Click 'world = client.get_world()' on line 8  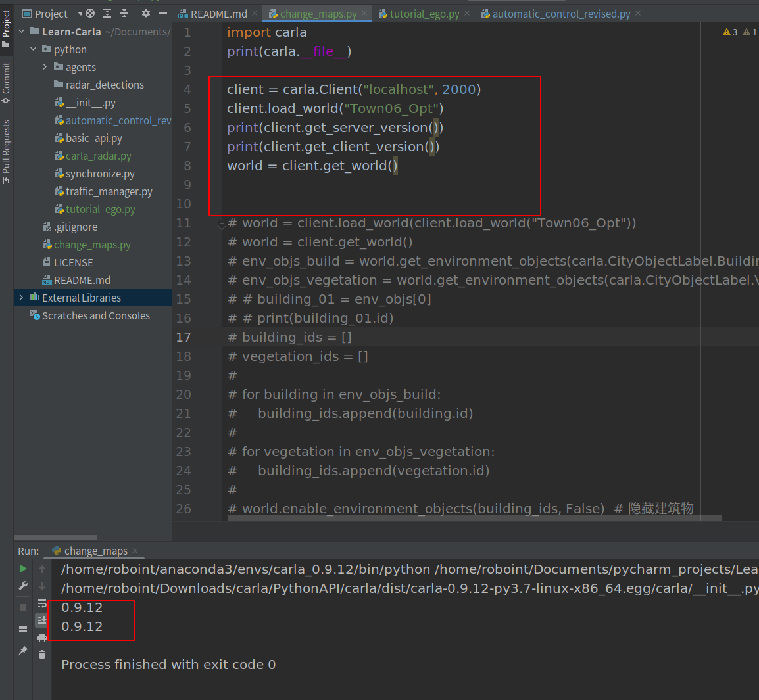[x=312, y=166]
